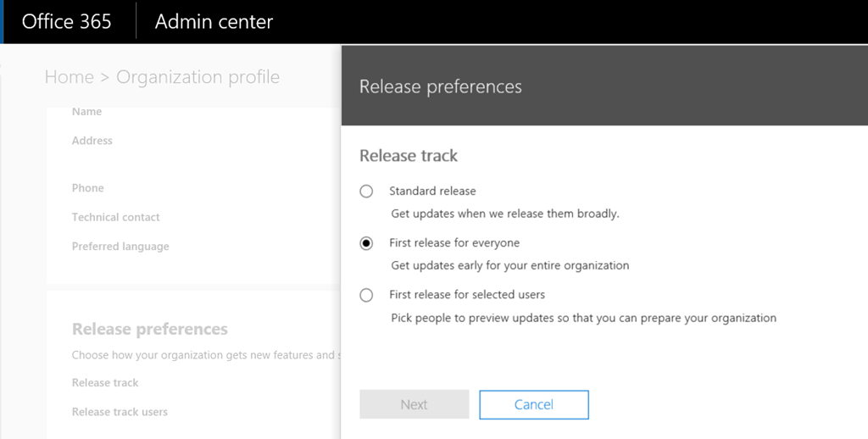Go to Home breadcrumb link
This screenshot has height=439, width=868.
point(70,77)
